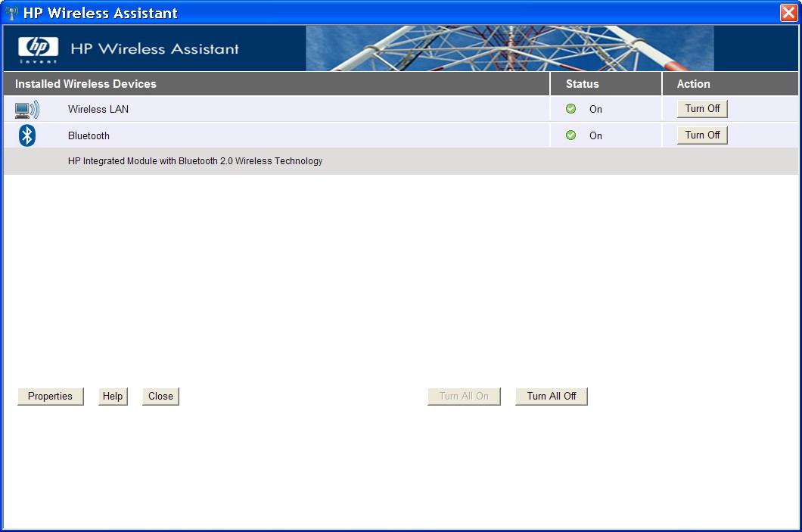Click the HP Integrated Module Bluetooth description row

[x=195, y=161]
